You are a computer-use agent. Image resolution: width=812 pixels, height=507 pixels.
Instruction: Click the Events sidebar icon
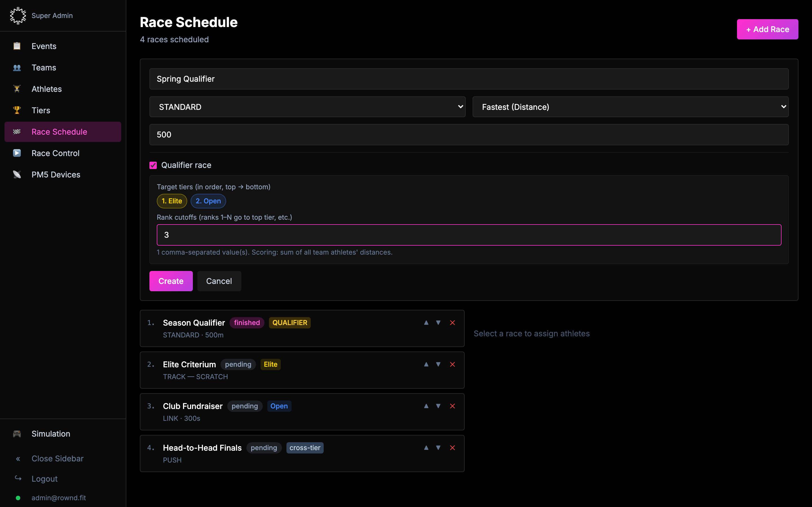click(17, 46)
